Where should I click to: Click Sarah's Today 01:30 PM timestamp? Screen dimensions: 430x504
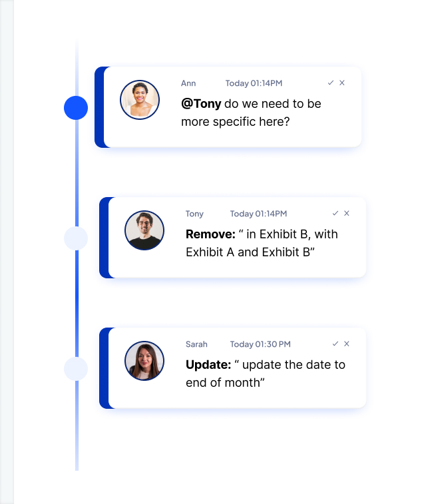click(x=260, y=344)
